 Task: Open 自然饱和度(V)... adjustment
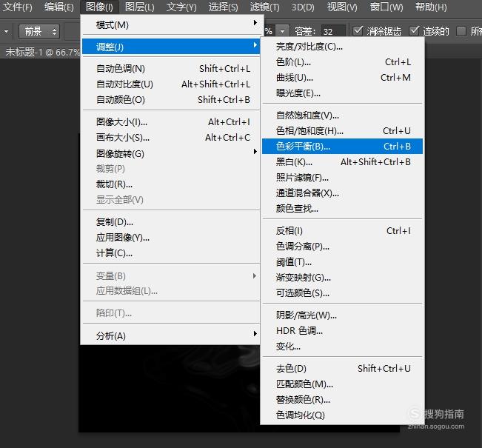[x=342, y=116]
